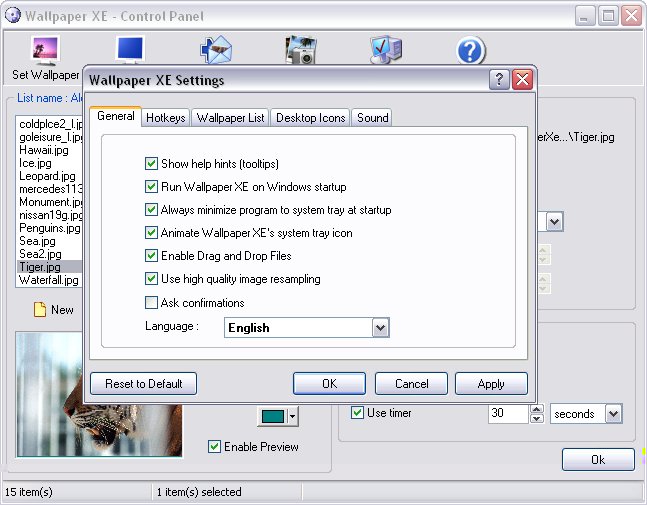This screenshot has height=505, width=647.
Task: Click the Ok button in Control Panel
Action: point(598,460)
